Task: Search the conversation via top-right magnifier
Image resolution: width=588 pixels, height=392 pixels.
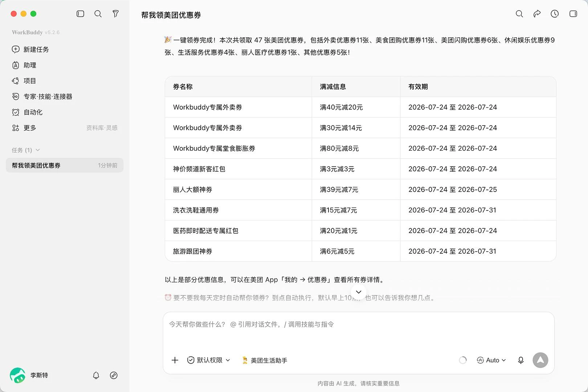Action: pos(519,14)
